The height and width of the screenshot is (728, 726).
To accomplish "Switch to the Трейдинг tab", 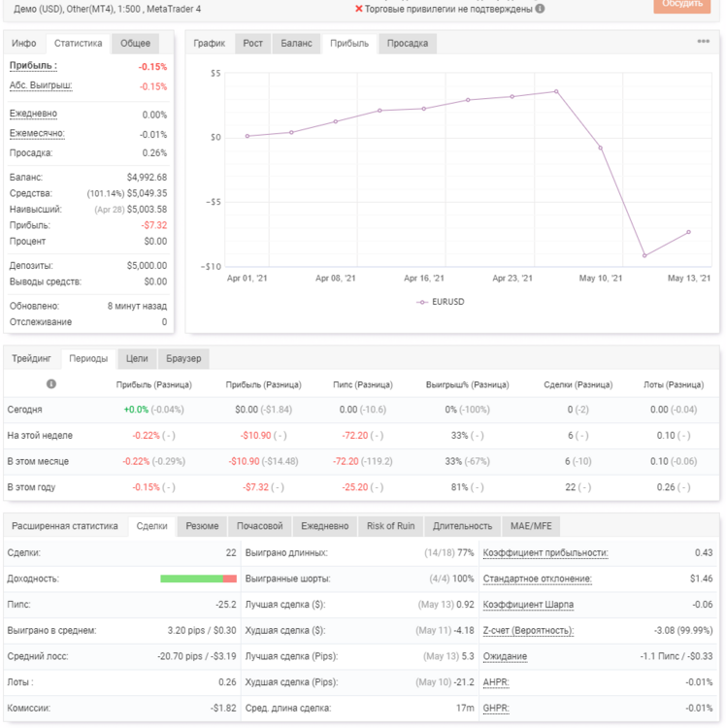I will (32, 358).
